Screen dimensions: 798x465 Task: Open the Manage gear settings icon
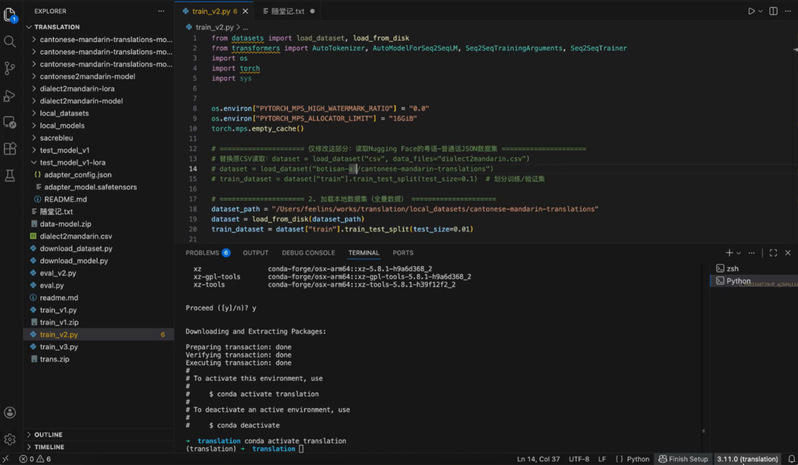point(10,439)
